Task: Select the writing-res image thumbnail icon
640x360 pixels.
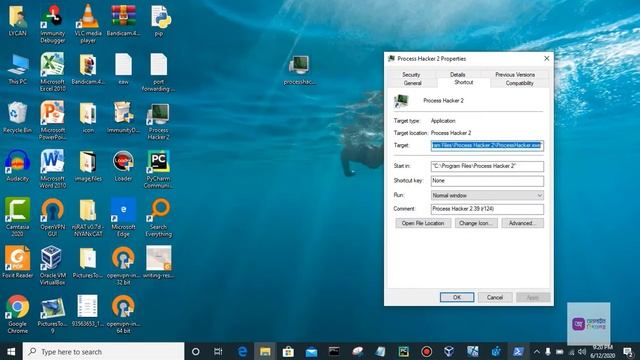Action: (x=159, y=262)
